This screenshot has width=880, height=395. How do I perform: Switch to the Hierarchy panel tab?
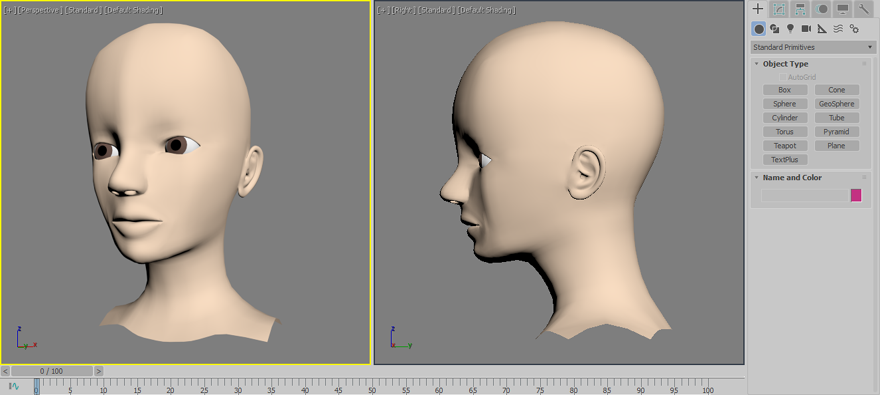[x=800, y=9]
